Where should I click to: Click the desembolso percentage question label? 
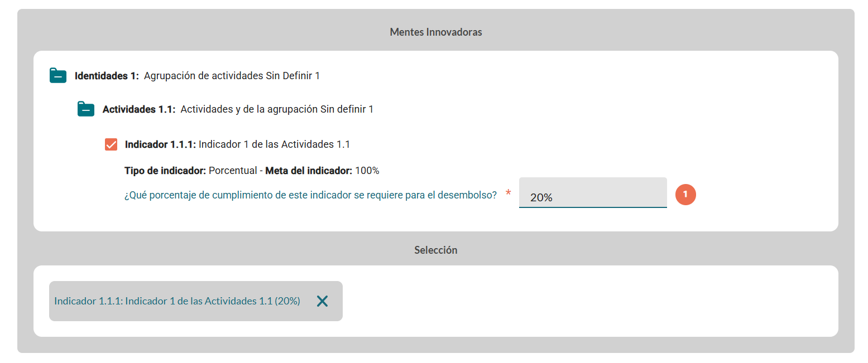click(x=310, y=195)
